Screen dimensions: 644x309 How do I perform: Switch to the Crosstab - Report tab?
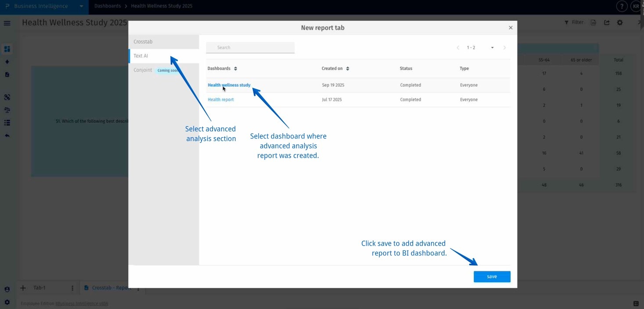(112, 288)
